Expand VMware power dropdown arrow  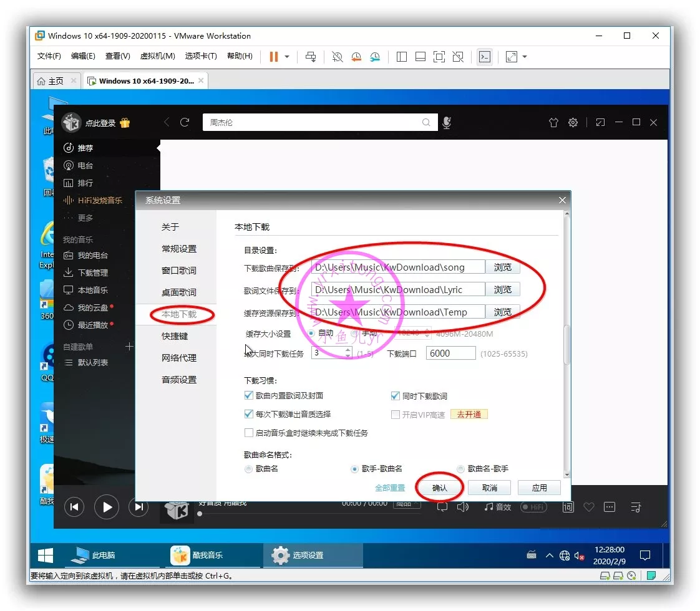287,57
